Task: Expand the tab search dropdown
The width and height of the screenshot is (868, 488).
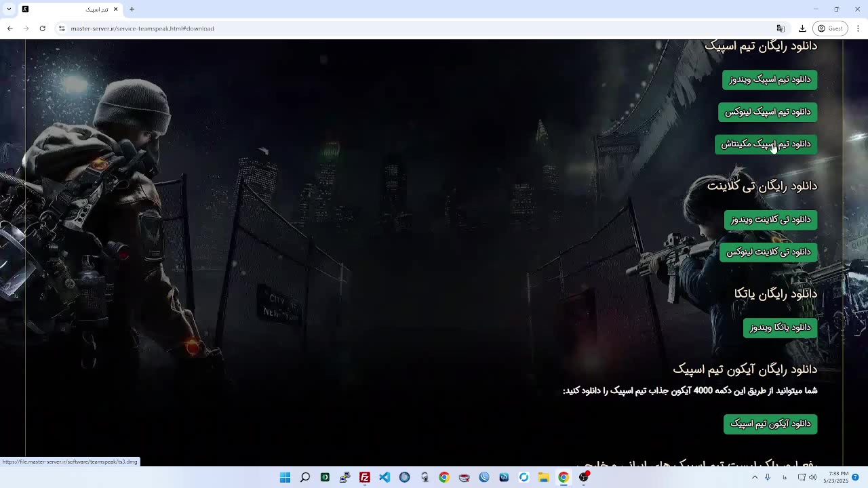Action: [9, 9]
